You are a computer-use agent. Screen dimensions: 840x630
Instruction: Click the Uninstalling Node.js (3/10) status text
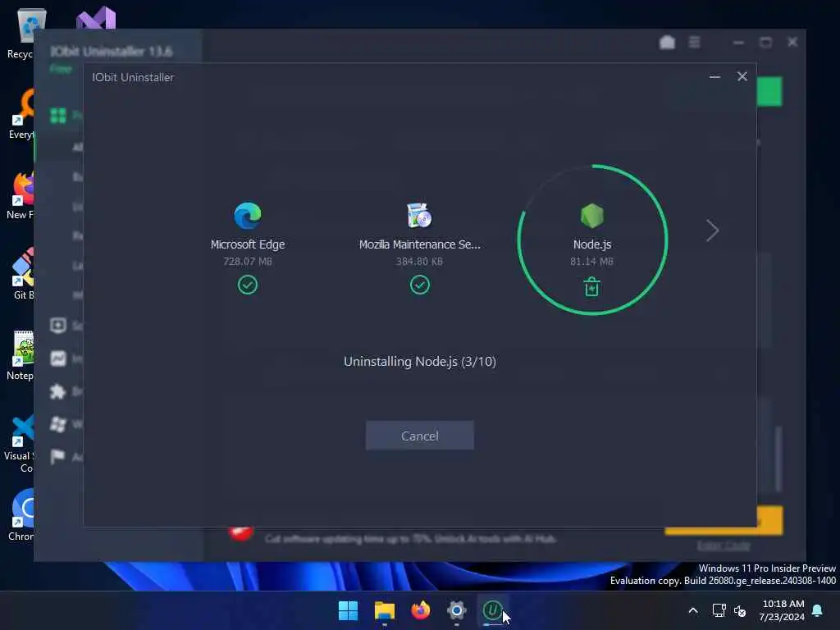pyautogui.click(x=419, y=362)
